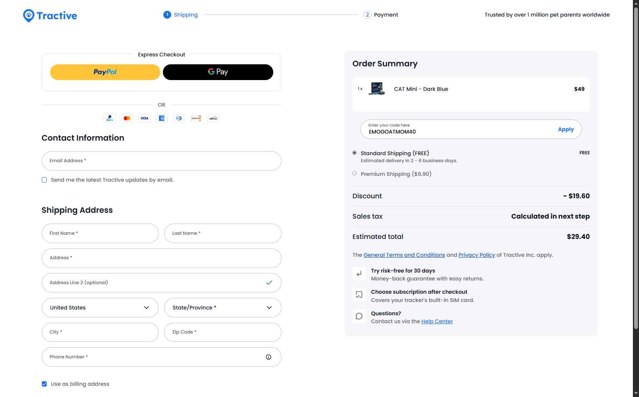
Task: Click the $49 product price
Action: (579, 89)
